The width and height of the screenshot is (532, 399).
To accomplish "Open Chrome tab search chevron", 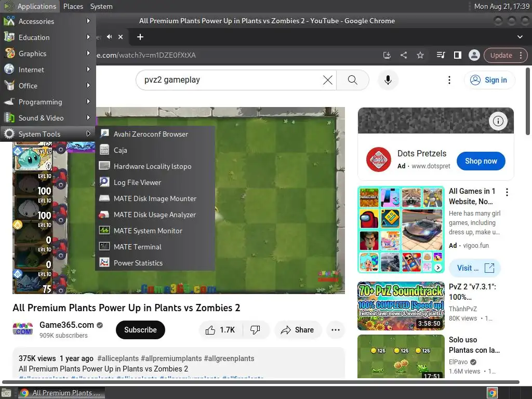I will click(520, 37).
